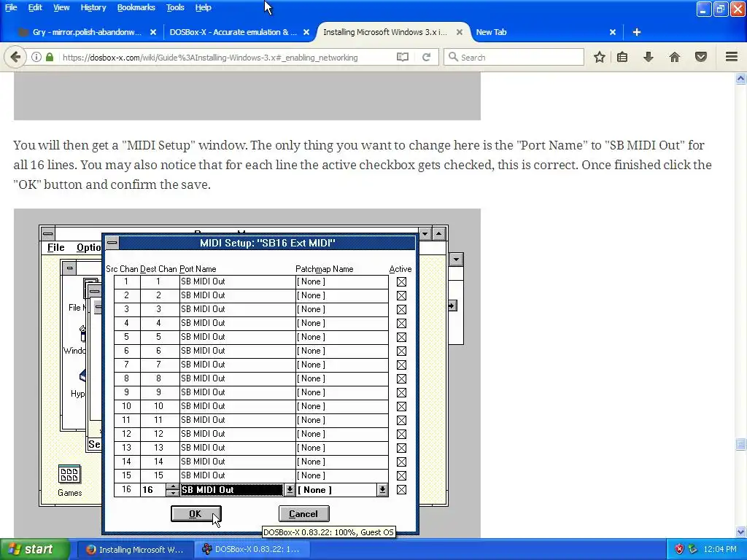Open Patchmap Name dropdown arrow on row 16
The height and width of the screenshot is (560, 747).
click(x=382, y=489)
